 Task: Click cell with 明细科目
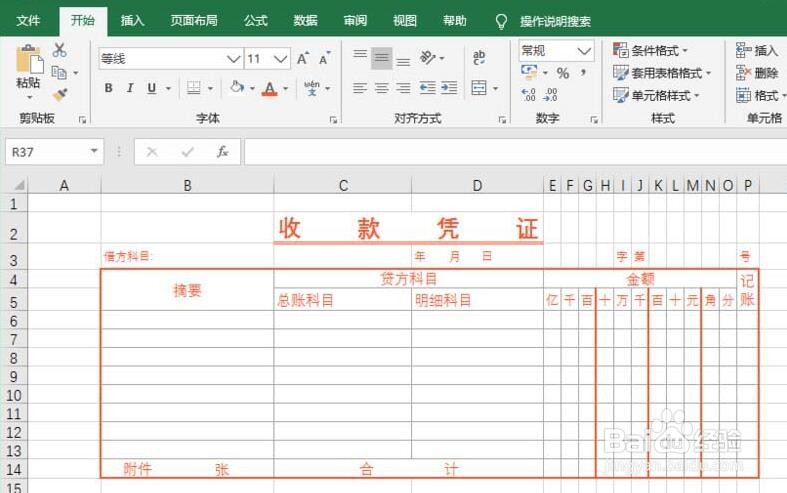tap(477, 300)
